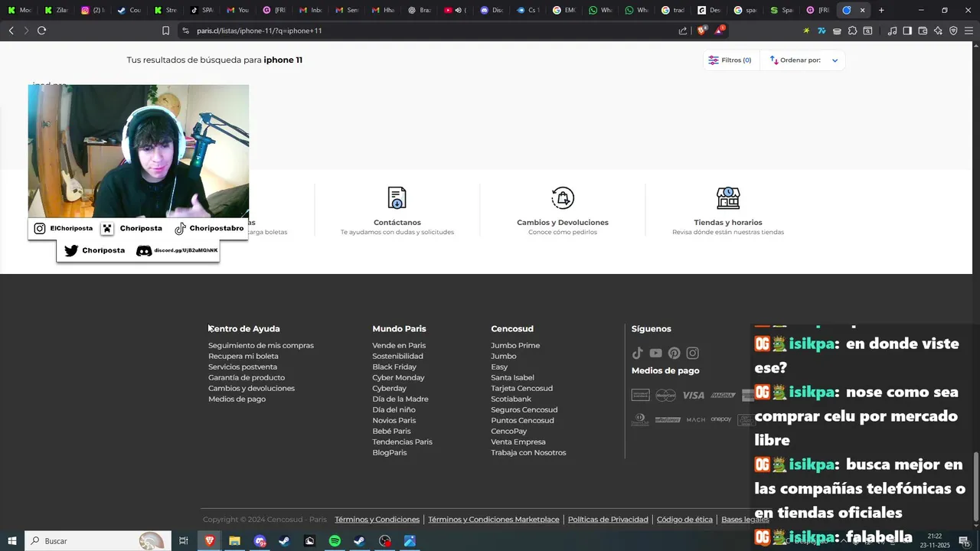
Task: Open the Ordenar por dropdown
Action: [803, 60]
